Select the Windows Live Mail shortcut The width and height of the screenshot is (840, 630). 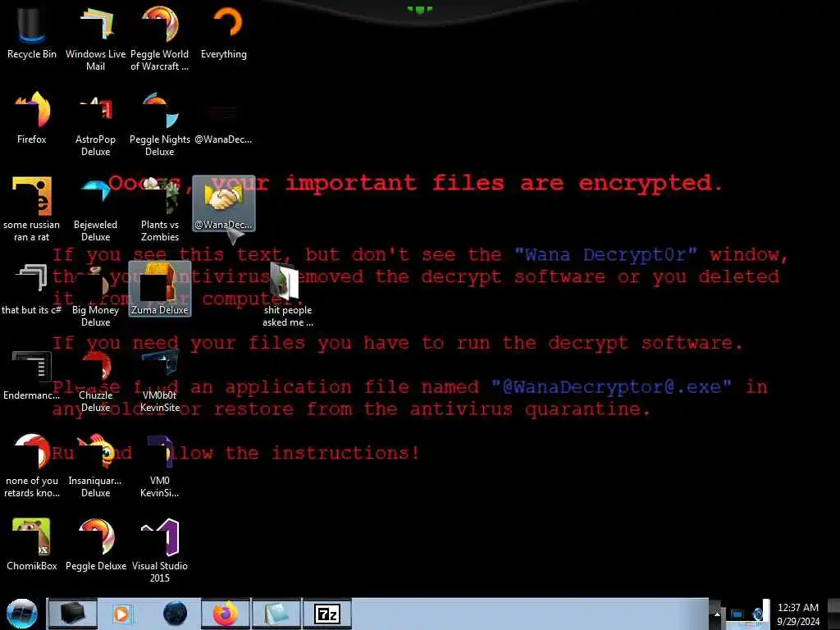(x=95, y=39)
